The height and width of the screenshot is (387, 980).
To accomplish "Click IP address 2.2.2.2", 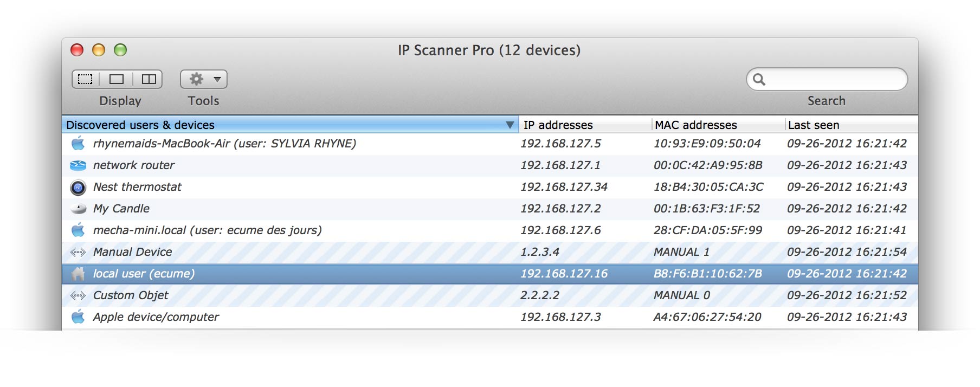I will (x=540, y=295).
